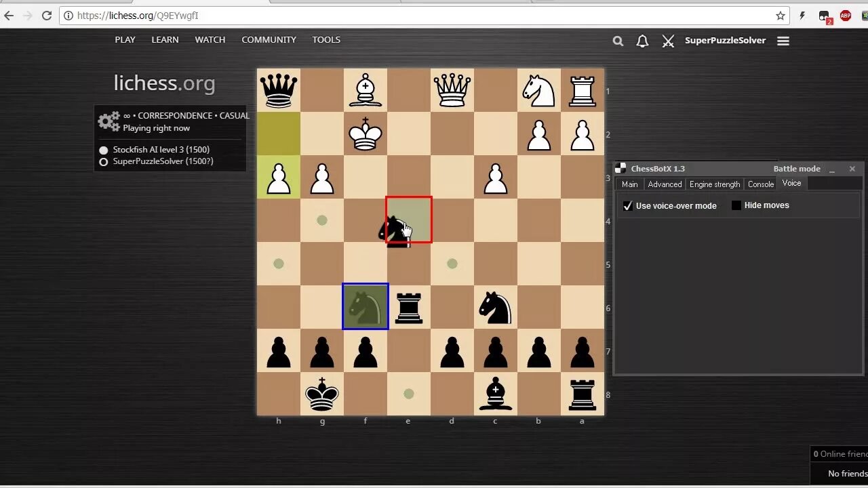Image resolution: width=868 pixels, height=488 pixels.
Task: Open the SuperPuzzleSolver profile link
Action: point(725,40)
